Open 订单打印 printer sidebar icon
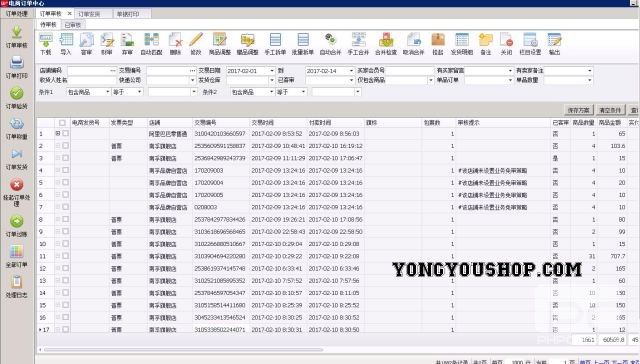The image size is (640, 364). pyautogui.click(x=17, y=67)
